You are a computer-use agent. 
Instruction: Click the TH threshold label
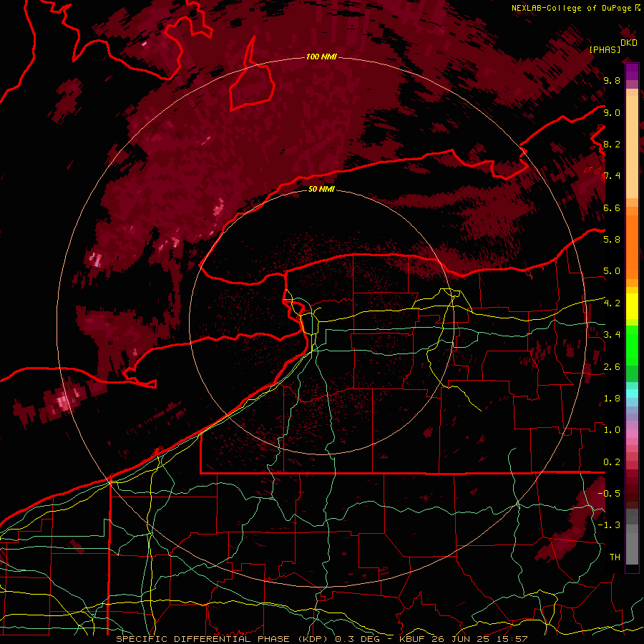(615, 557)
